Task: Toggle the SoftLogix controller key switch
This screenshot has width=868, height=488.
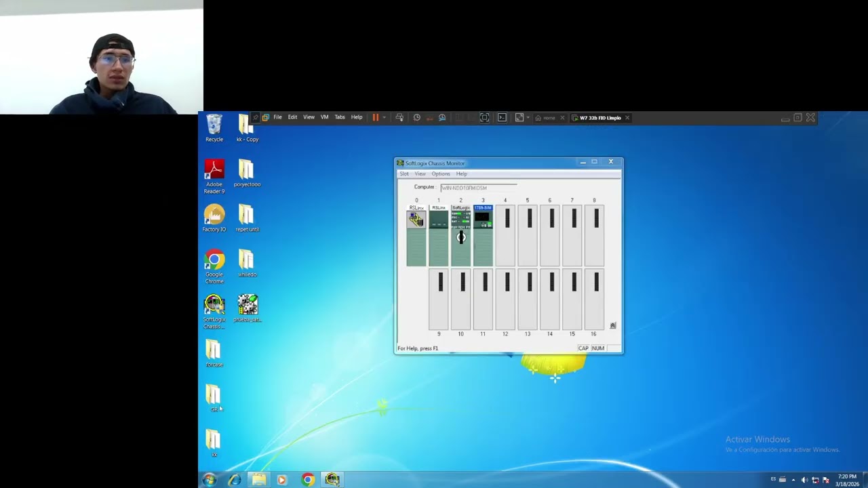Action: point(461,237)
